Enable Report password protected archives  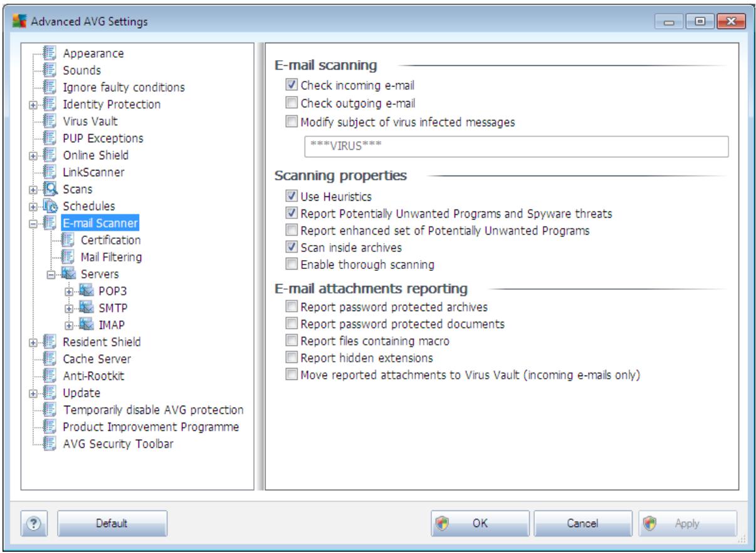point(290,307)
